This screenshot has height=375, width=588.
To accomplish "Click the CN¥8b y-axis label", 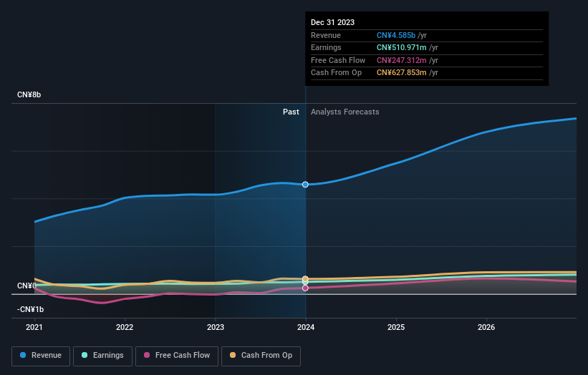I will (29, 94).
